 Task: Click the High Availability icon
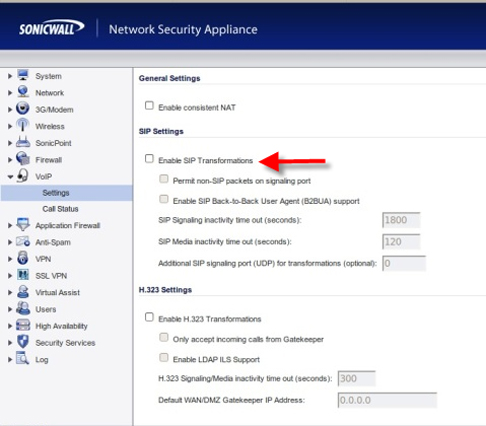point(23,325)
